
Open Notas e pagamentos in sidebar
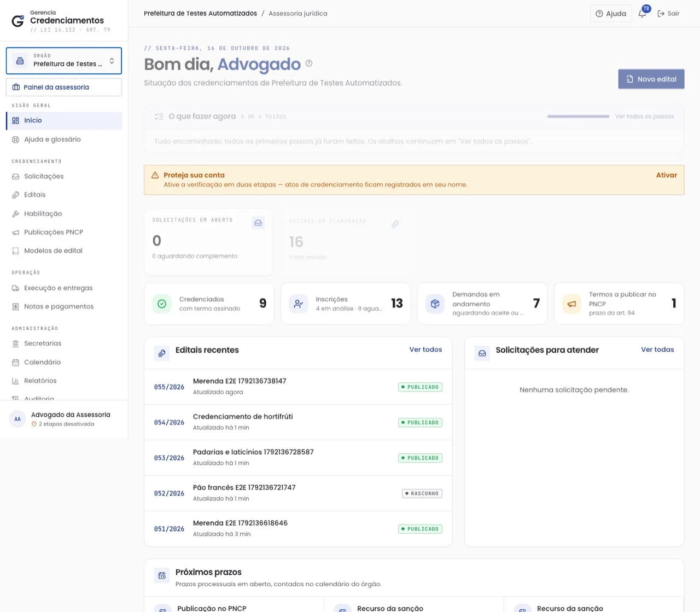(x=64, y=306)
